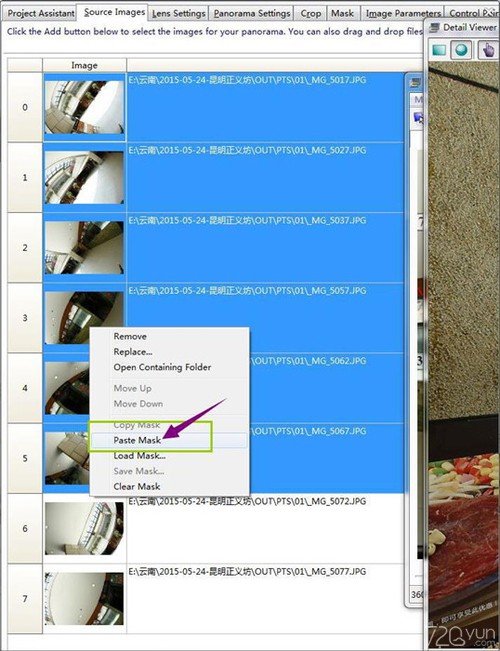Click the blue pointer icon in the partly hidden window
The height and width of the screenshot is (651, 500).
tap(418, 117)
